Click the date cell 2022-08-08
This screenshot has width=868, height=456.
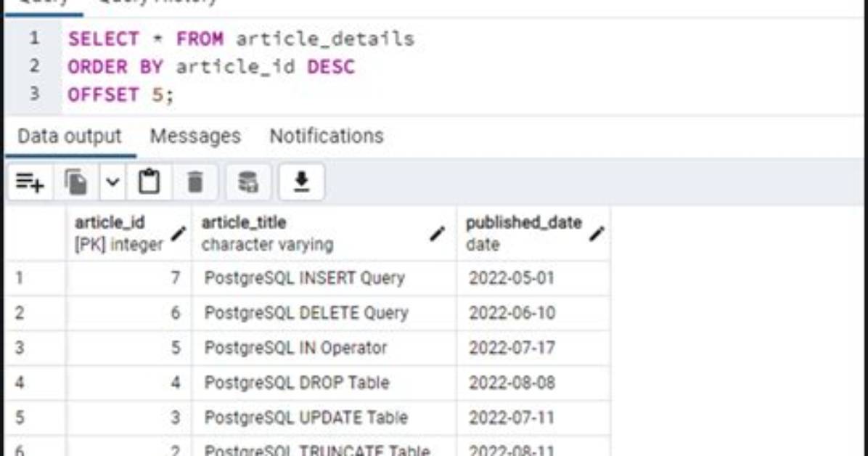pos(533,383)
